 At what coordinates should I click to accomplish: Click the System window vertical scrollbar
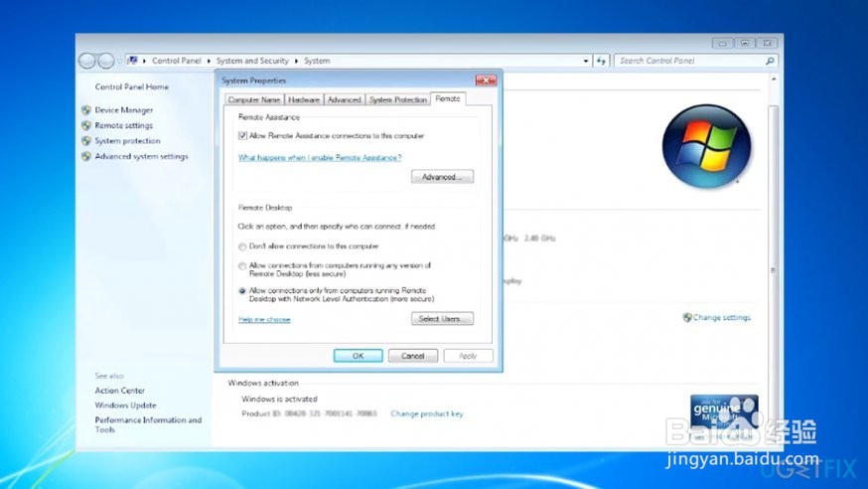(774, 269)
